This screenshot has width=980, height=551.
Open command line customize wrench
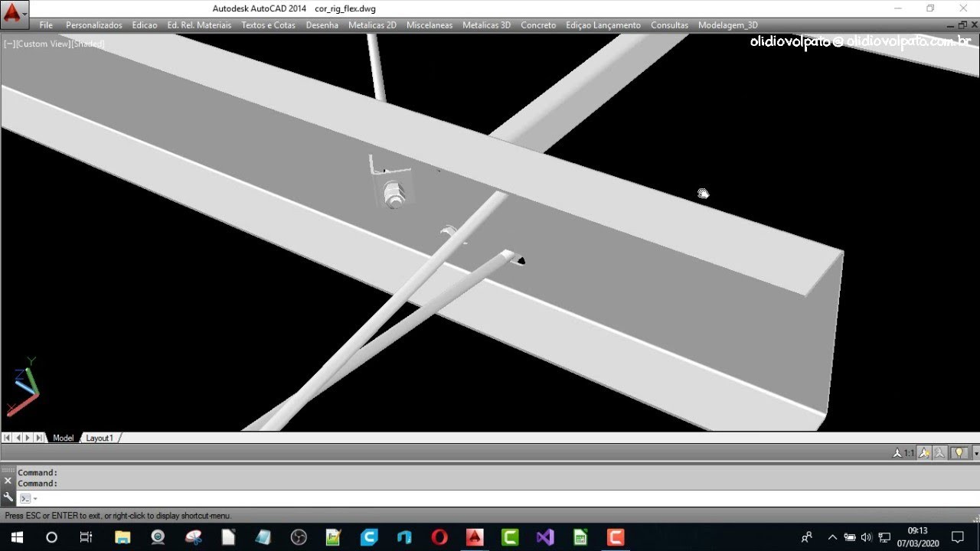[8, 497]
